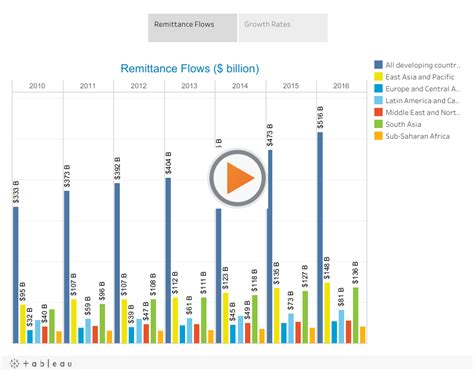This screenshot has width=474, height=371.
Task: Select Europe and Central Asia legend swatch
Action: pyautogui.click(x=378, y=89)
